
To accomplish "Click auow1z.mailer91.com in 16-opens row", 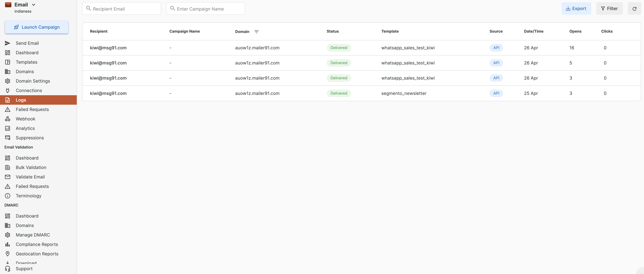I will (257, 48).
